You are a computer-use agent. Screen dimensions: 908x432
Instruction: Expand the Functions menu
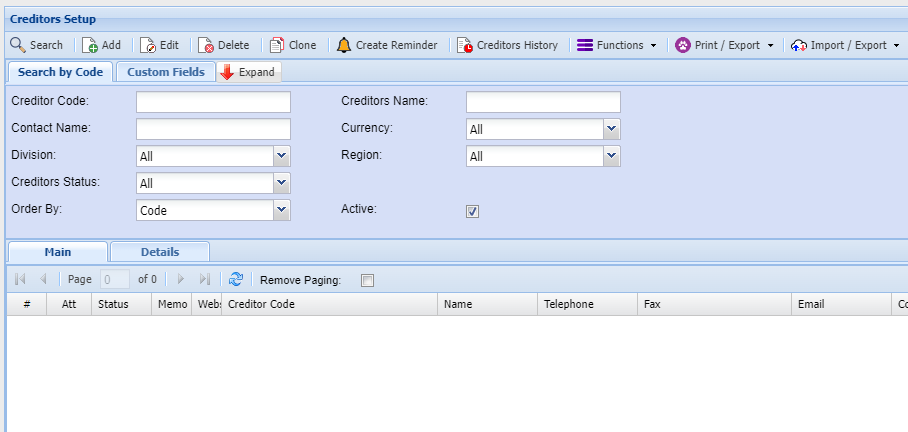point(617,45)
